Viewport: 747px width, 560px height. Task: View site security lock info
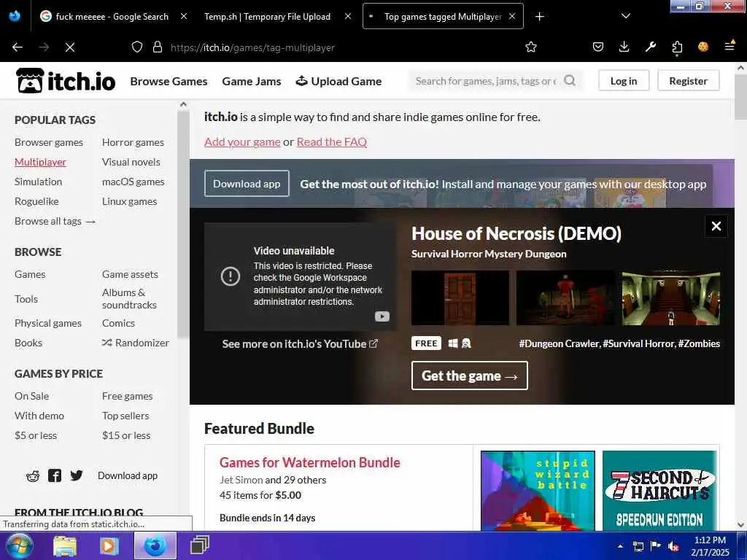158,47
